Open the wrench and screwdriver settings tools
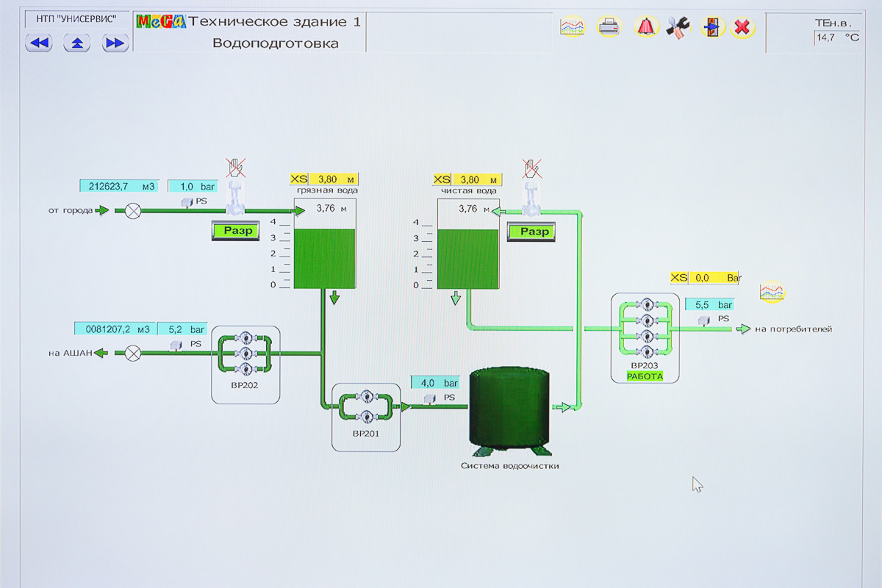The height and width of the screenshot is (588, 882). (x=678, y=28)
